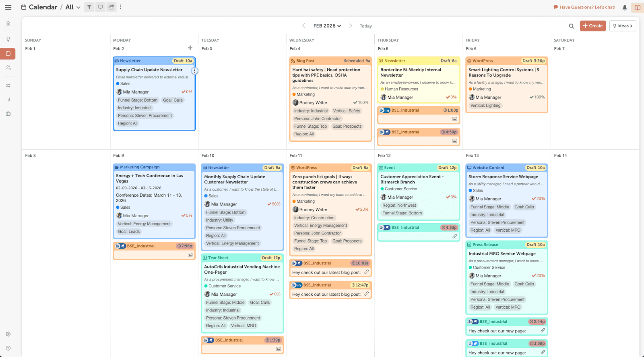Screen dimensions: 644x357
Task: Open the hamburger navigation menu
Action: coord(8,7)
